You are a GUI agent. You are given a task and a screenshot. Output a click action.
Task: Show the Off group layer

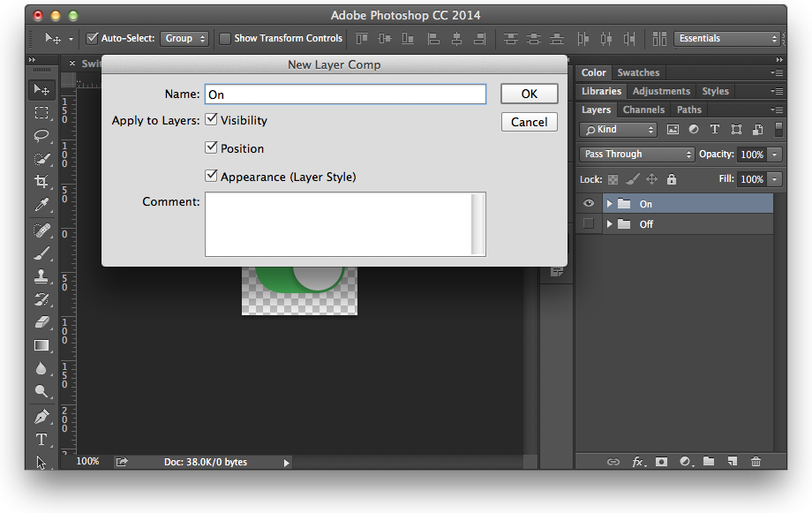[589, 223]
